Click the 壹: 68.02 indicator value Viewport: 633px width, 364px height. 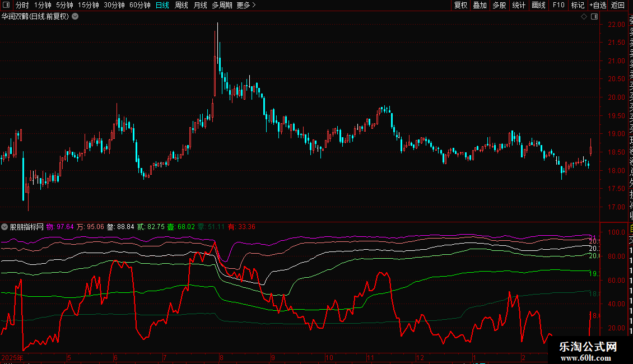coord(181,227)
